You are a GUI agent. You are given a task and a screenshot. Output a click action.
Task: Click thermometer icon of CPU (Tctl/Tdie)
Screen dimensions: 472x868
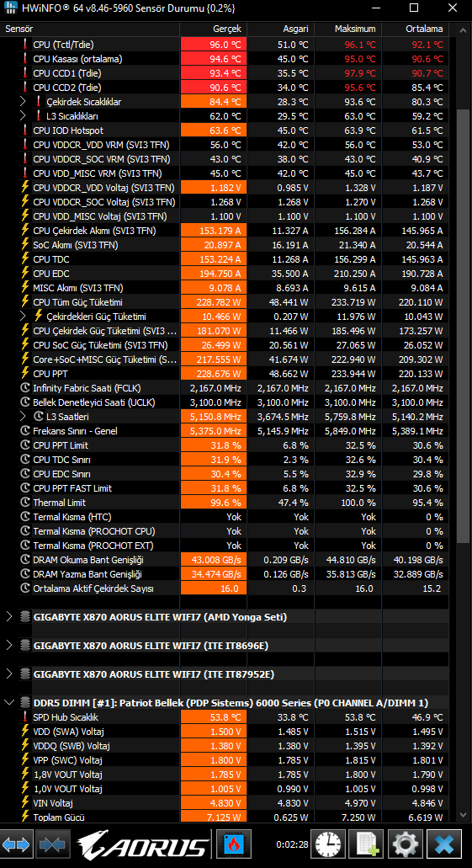25,45
